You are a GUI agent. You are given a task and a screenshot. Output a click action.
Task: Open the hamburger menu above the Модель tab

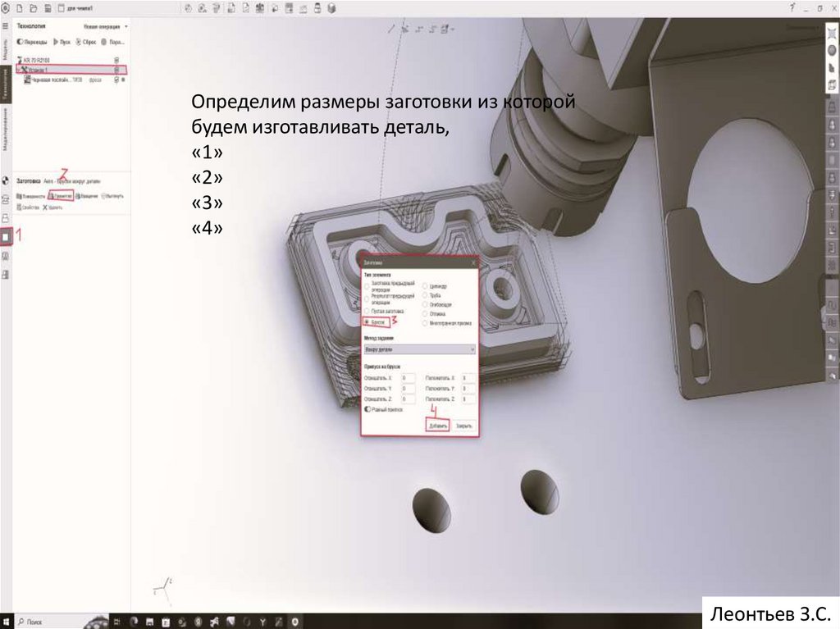click(6, 25)
